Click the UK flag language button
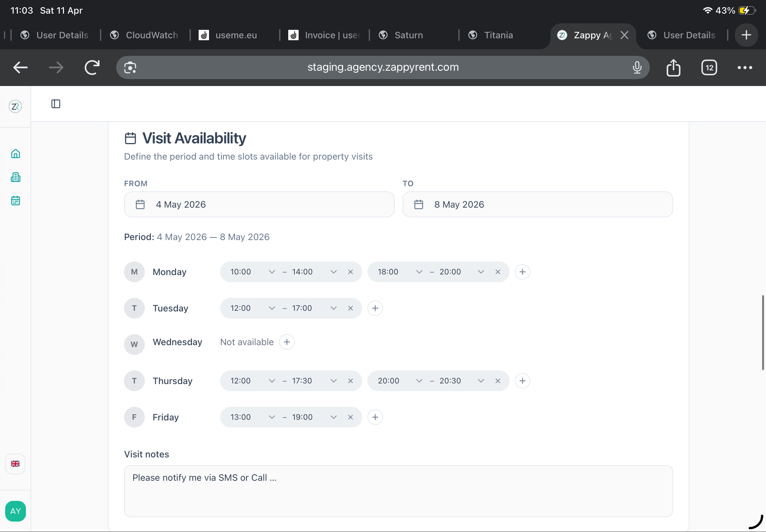Viewport: 766px width, 532px height. click(15, 464)
